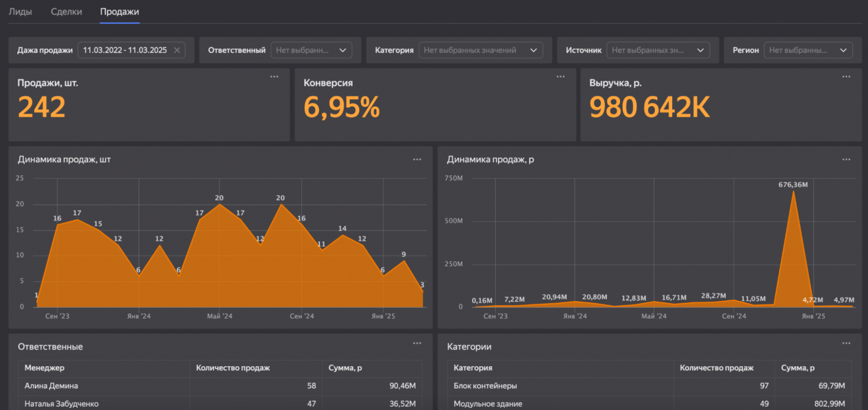Expand the Регион filter dropdown
868x410 pixels.
808,50
